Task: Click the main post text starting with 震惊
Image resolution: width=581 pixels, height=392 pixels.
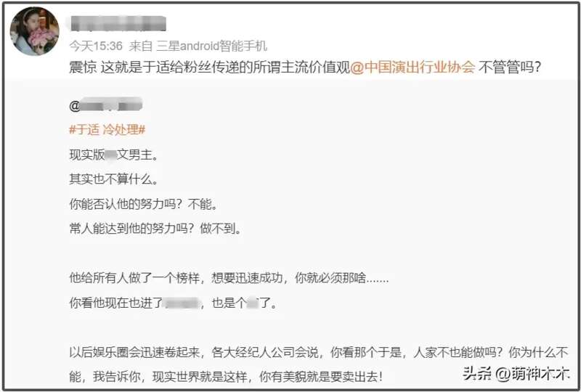Action: [305, 68]
